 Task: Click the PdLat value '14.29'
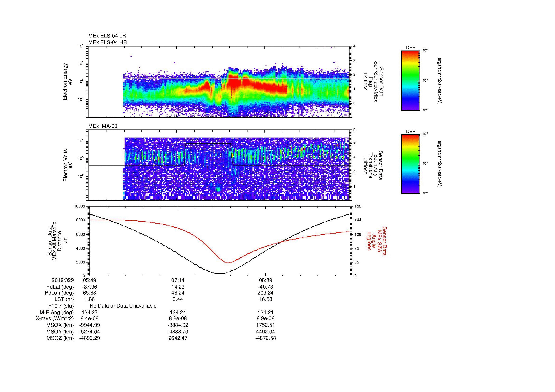178,287
